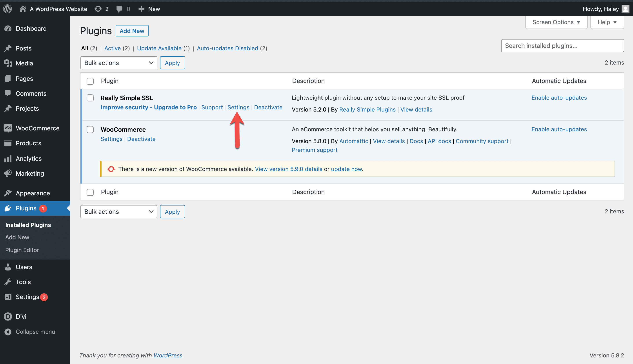633x364 pixels.
Task: Open the site home icon
Action: [x=23, y=9]
